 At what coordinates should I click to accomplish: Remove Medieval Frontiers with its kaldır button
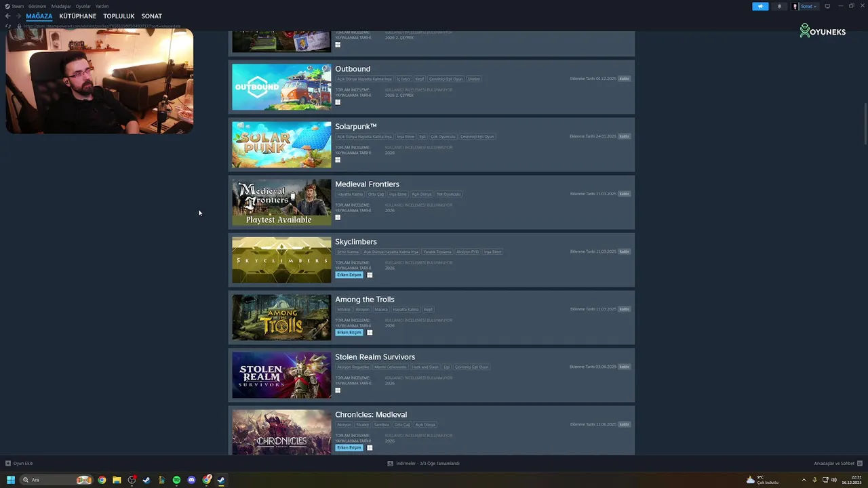(625, 194)
